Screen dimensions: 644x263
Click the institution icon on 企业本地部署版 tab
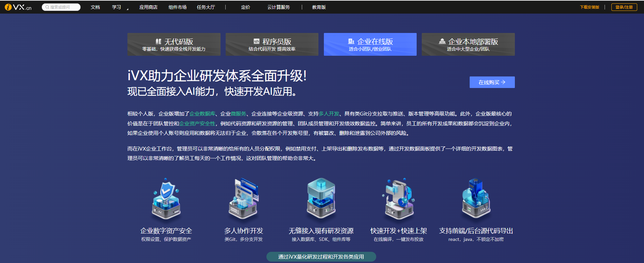pyautogui.click(x=442, y=41)
